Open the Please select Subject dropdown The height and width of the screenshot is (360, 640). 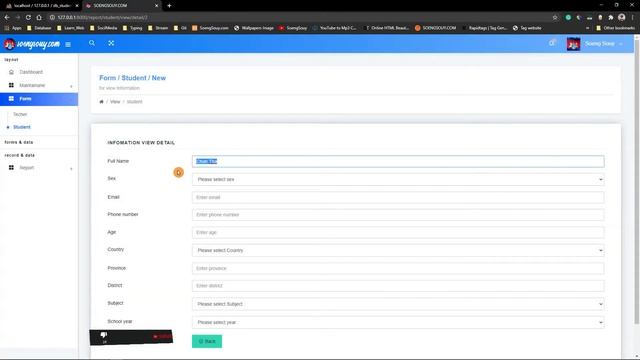click(x=398, y=304)
